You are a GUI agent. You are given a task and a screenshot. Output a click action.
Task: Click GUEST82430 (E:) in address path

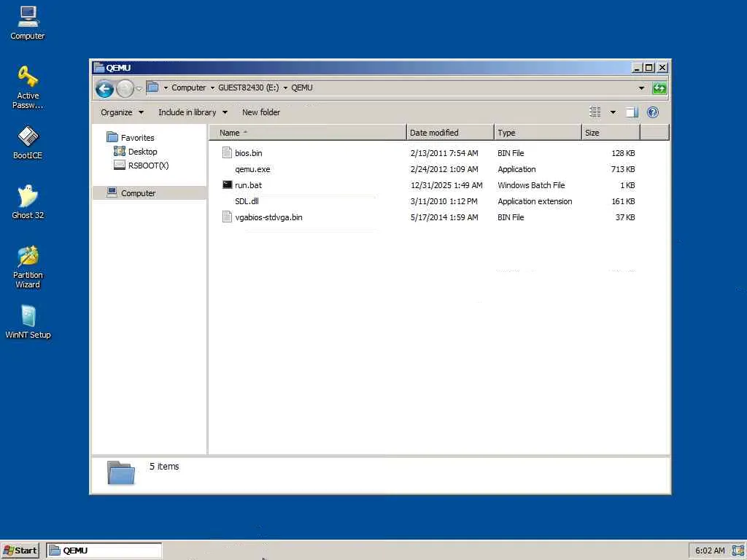[248, 87]
